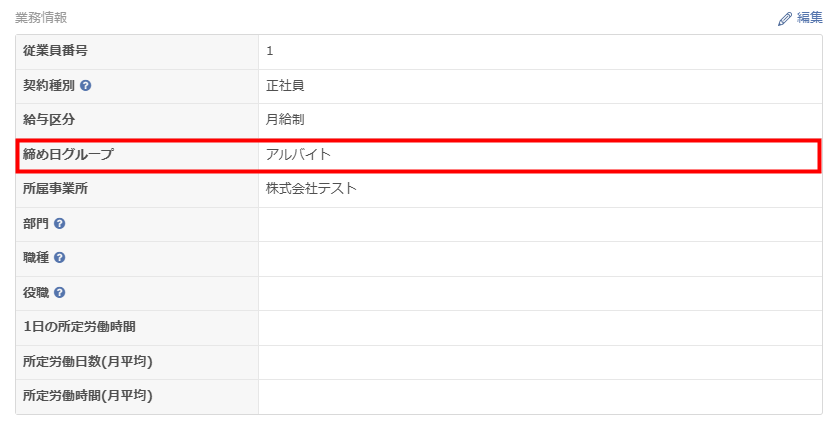Show help tooltip for 部門

(x=59, y=223)
